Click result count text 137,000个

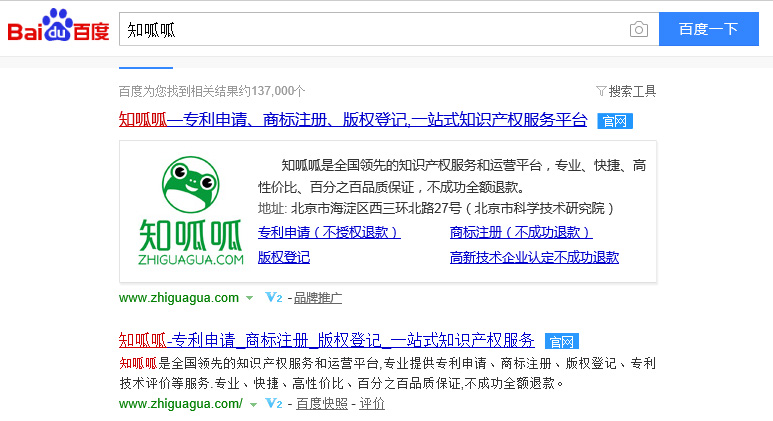tap(279, 91)
